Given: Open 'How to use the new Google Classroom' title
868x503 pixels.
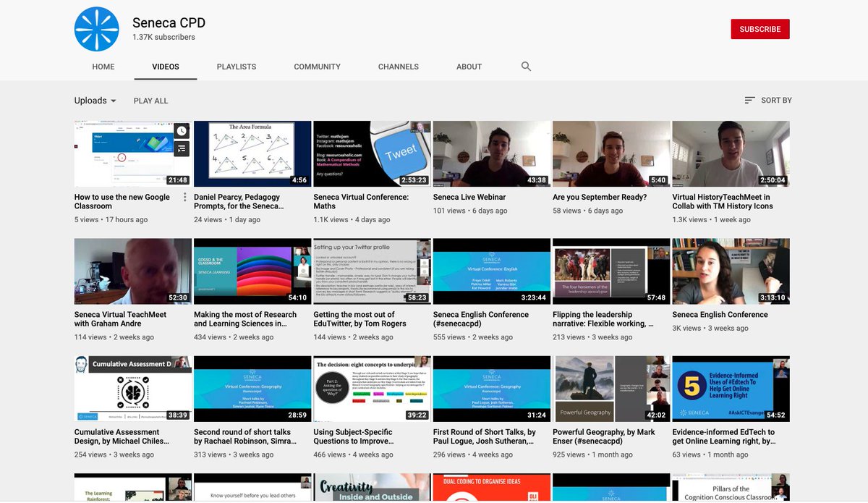Looking at the screenshot, I should (x=122, y=201).
